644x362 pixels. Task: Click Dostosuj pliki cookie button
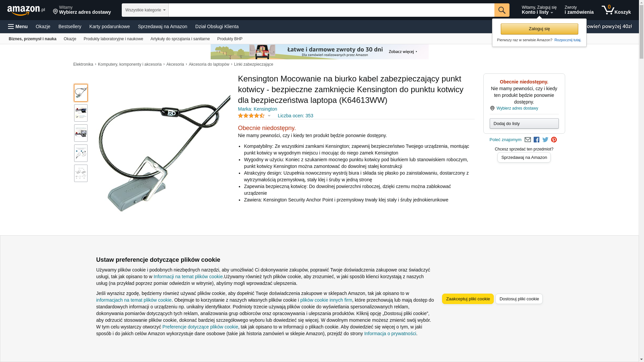click(519, 299)
